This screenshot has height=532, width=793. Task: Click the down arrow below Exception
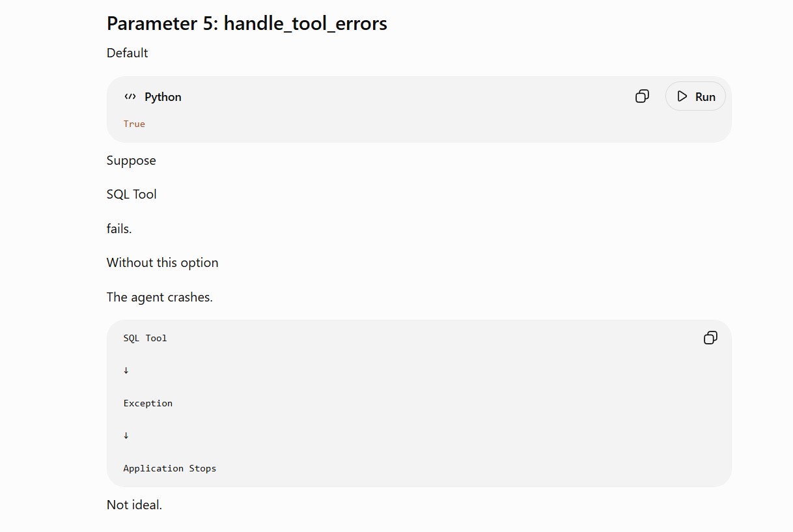[x=126, y=435]
